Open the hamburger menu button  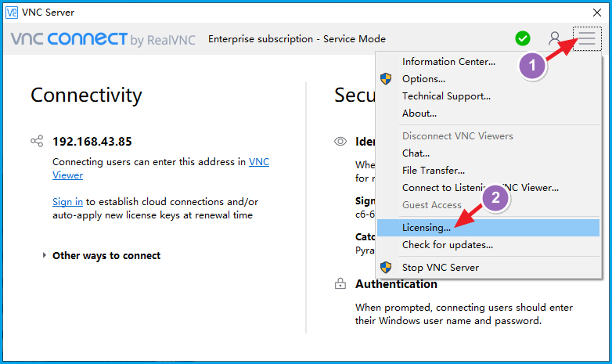click(587, 38)
